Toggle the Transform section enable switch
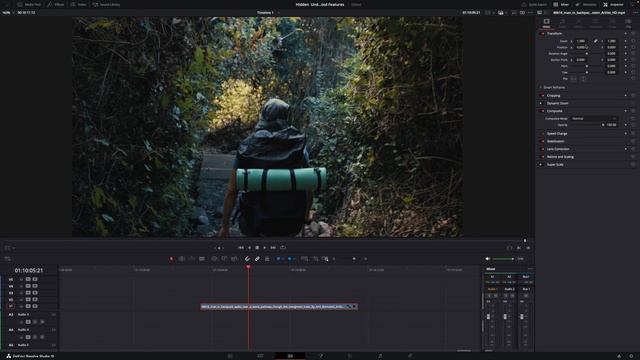 pos(542,33)
